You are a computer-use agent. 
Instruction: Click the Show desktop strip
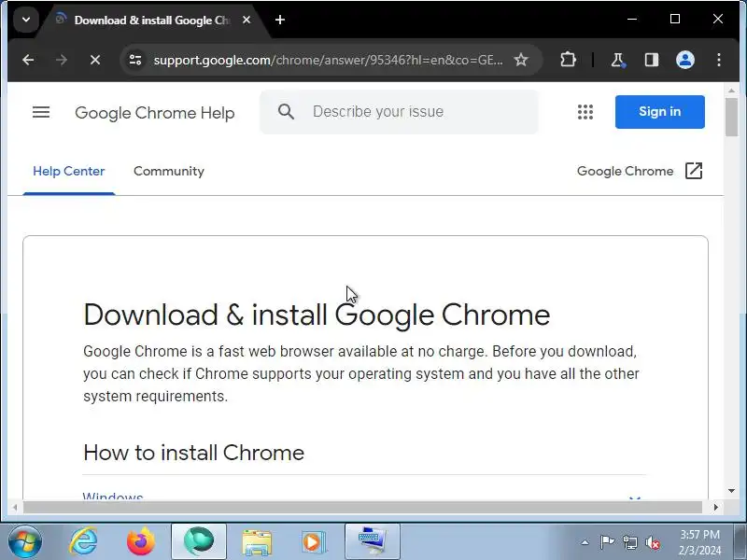pyautogui.click(x=741, y=541)
